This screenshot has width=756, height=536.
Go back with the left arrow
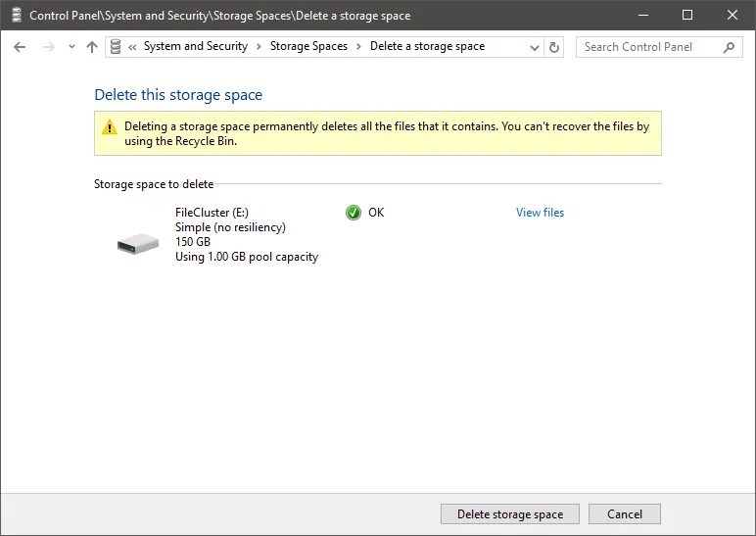(x=20, y=47)
